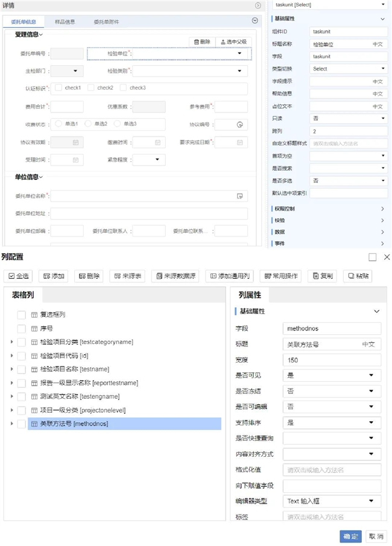Image resolution: width=392 pixels, height=546 pixels.
Task: Open the 编辑器类型 dropdown
Action: coord(332,501)
